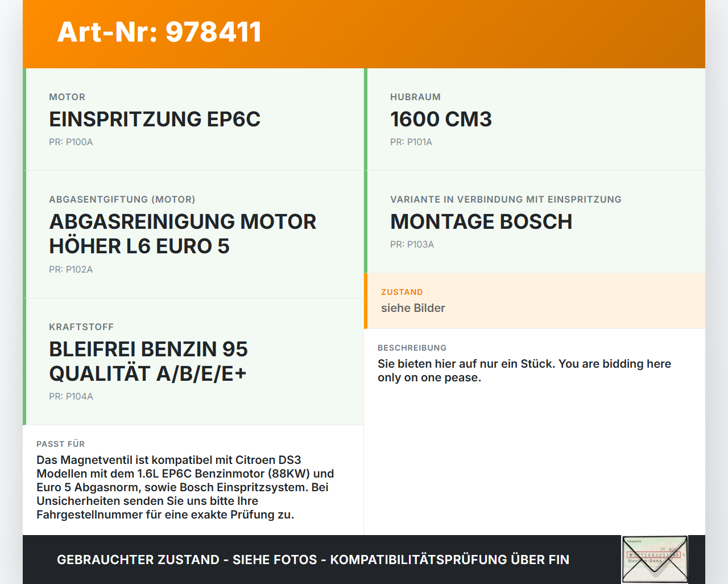
Task: Click MONTAGE BOSCH variant entry
Action: tap(481, 222)
